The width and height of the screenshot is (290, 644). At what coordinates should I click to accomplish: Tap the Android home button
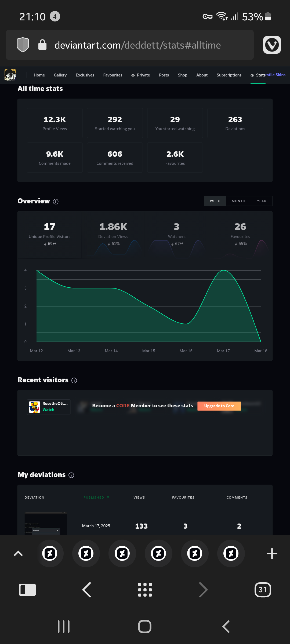click(145, 627)
